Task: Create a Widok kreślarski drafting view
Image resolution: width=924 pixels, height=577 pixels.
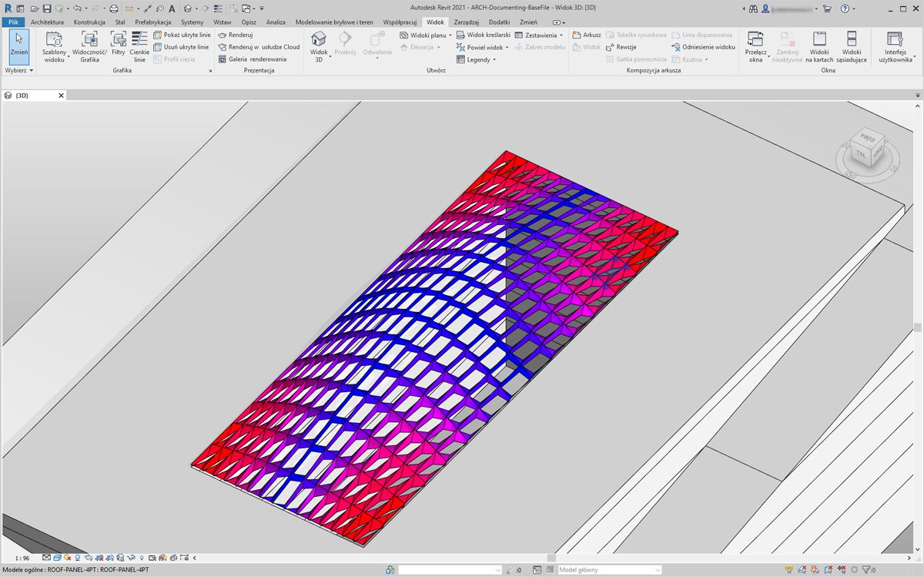Action: pos(484,35)
